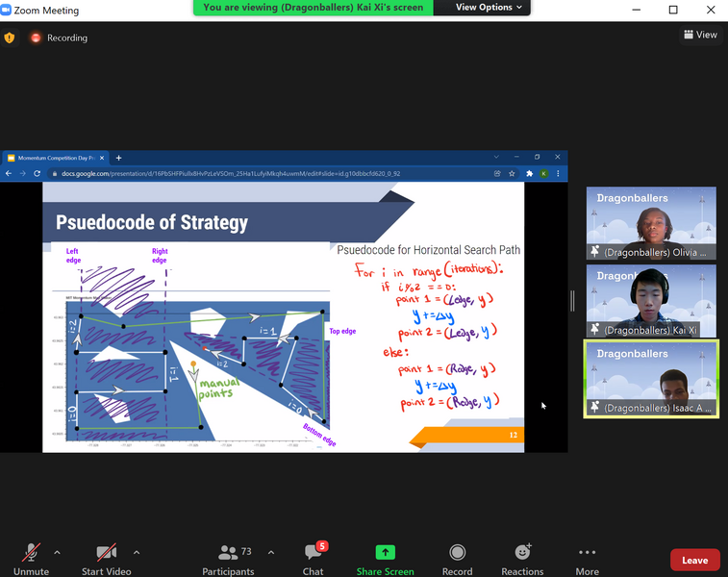The height and width of the screenshot is (577, 728).
Task: Click the green encryption shield icon
Action: coord(10,38)
